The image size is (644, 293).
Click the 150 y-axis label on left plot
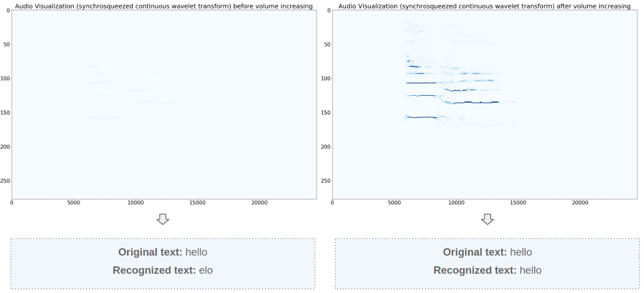point(5,113)
